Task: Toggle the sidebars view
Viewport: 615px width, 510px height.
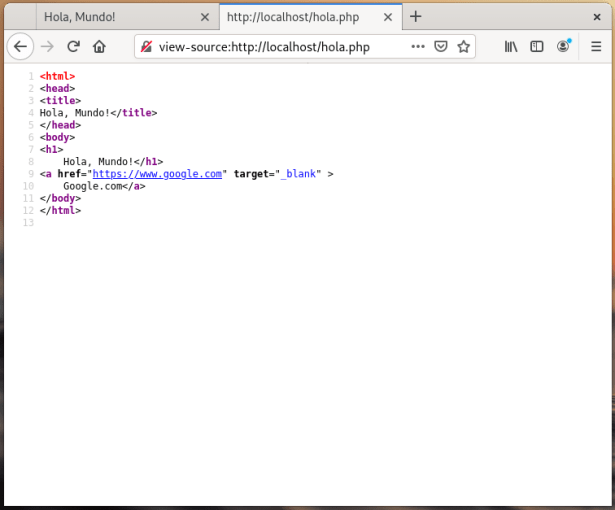Action: (537, 46)
